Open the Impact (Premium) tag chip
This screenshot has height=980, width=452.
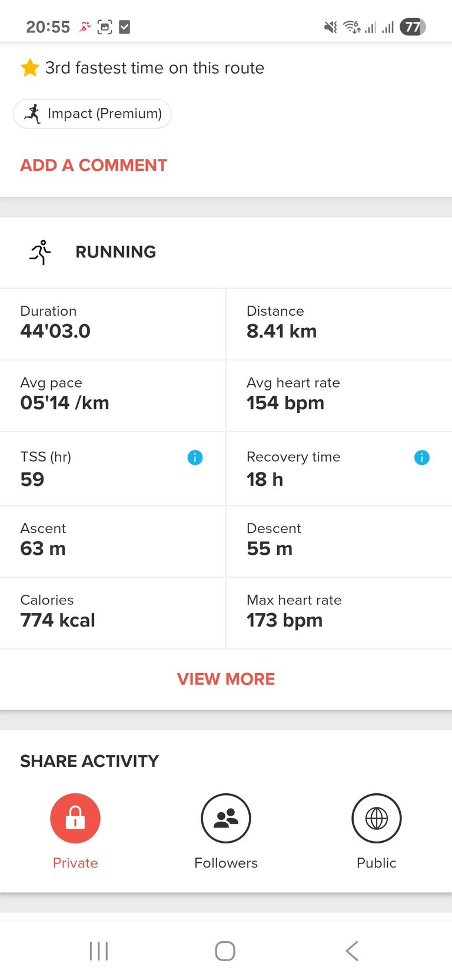click(92, 114)
